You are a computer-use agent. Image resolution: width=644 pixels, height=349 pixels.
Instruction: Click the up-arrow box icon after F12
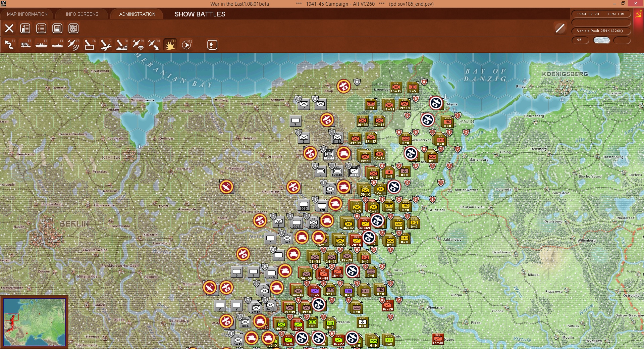212,45
